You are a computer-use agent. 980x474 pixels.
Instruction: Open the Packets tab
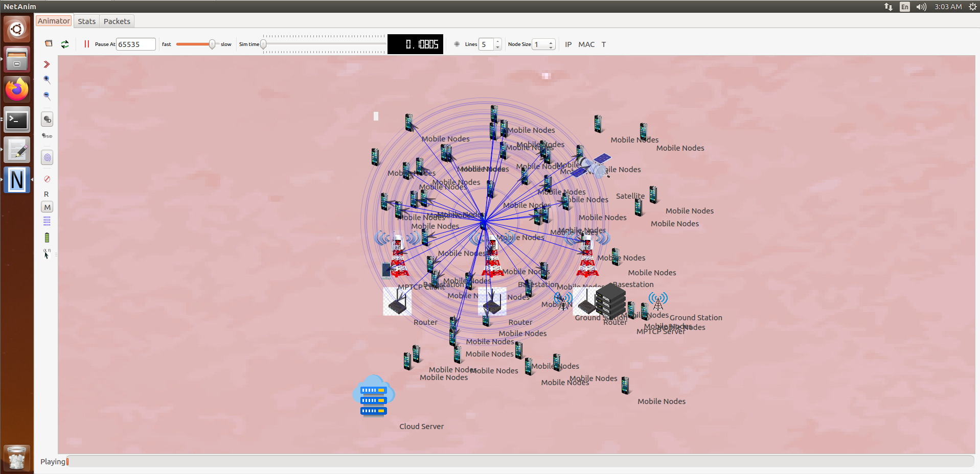(117, 21)
